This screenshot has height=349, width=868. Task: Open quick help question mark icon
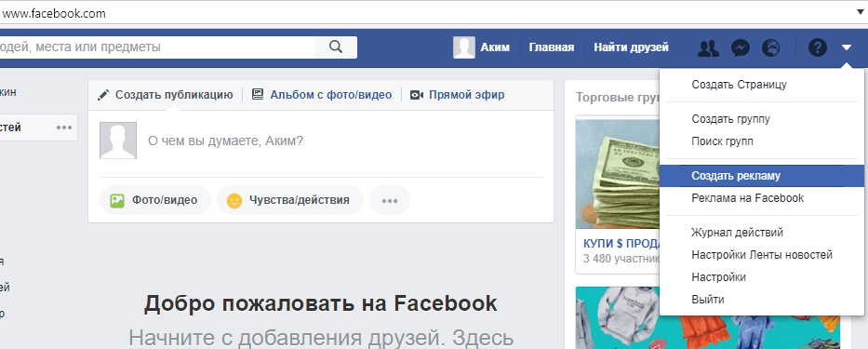(817, 48)
